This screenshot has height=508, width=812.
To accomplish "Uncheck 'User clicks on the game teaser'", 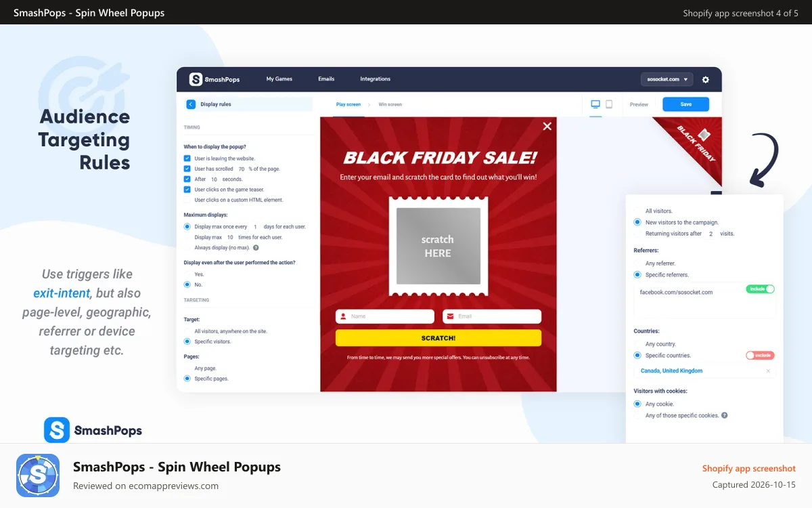I will [x=187, y=190].
